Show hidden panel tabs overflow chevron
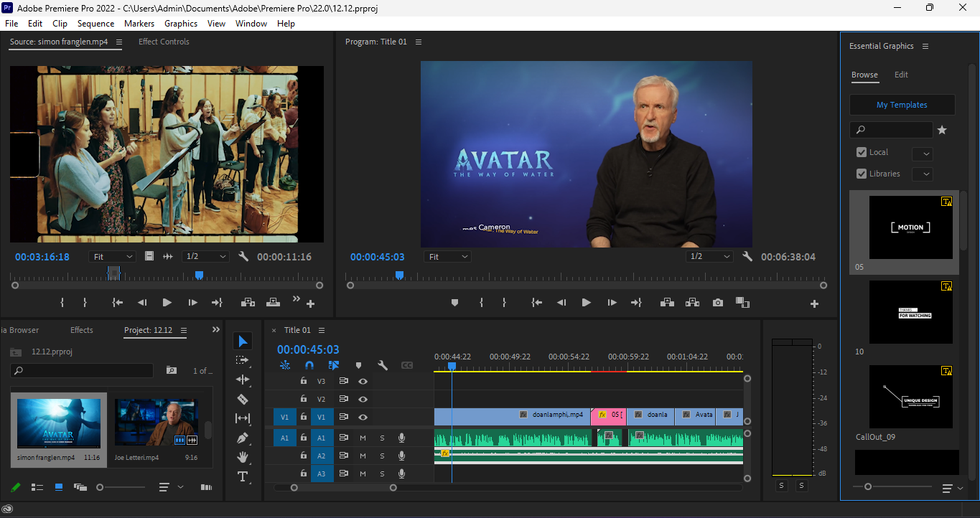Viewport: 980px width, 518px height. (x=216, y=330)
